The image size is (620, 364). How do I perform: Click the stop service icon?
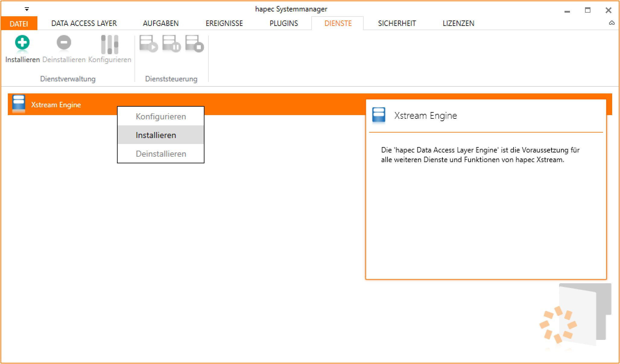tap(194, 44)
